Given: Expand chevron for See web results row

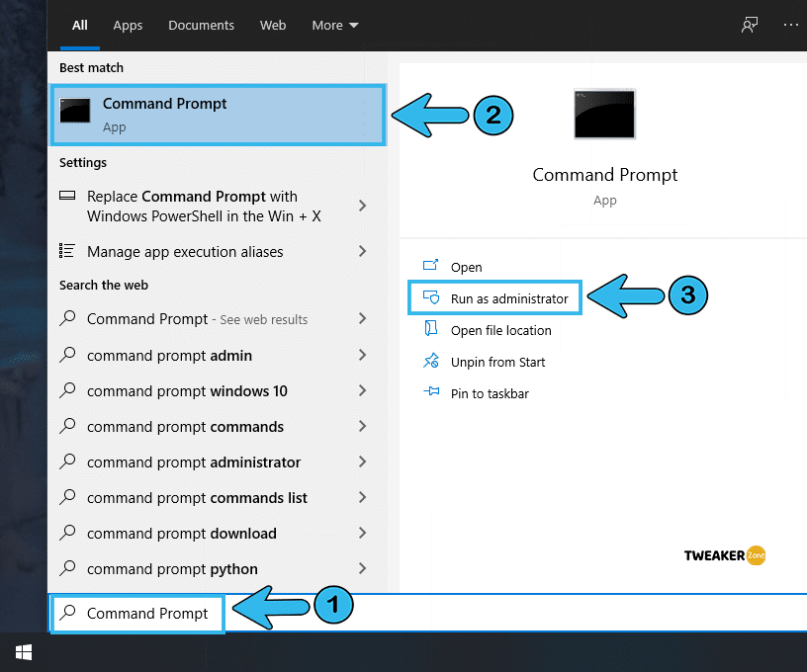Looking at the screenshot, I should pos(362,318).
